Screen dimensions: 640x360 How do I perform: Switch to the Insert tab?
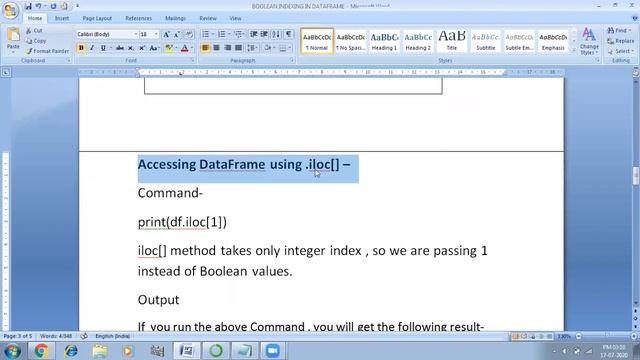click(x=62, y=18)
